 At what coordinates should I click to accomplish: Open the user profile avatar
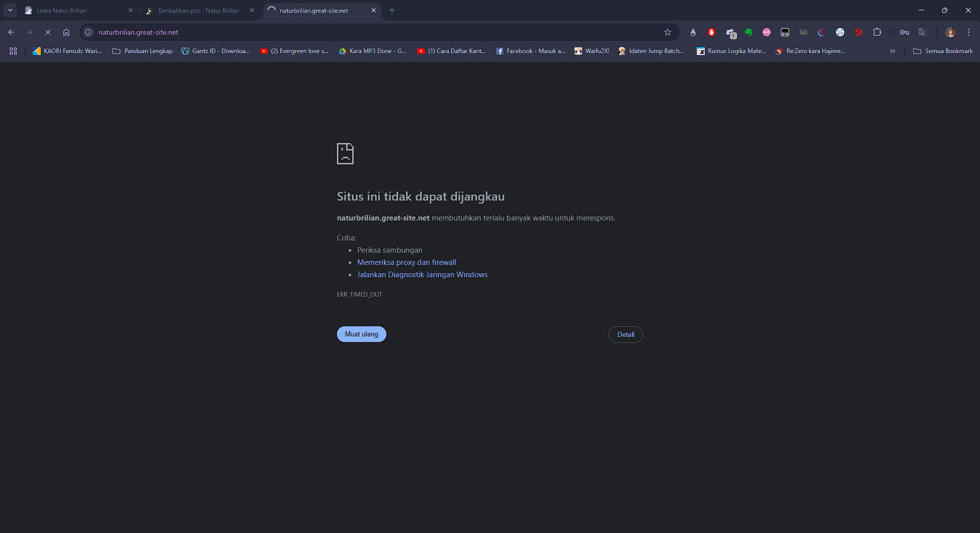[950, 32]
